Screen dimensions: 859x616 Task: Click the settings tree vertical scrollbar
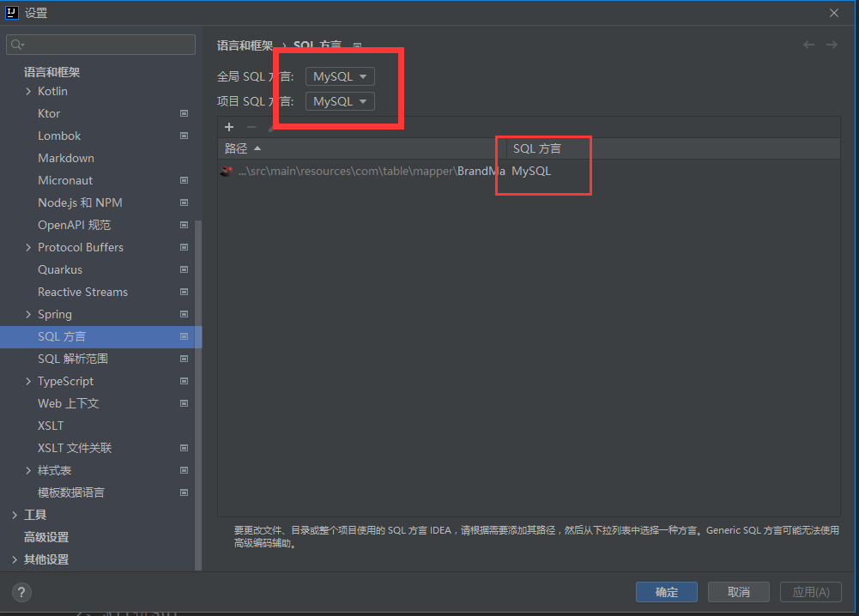tap(198, 396)
